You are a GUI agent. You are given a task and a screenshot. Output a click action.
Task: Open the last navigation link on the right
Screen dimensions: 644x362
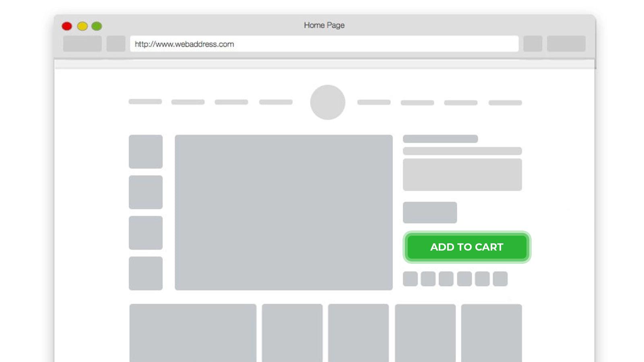coord(504,102)
